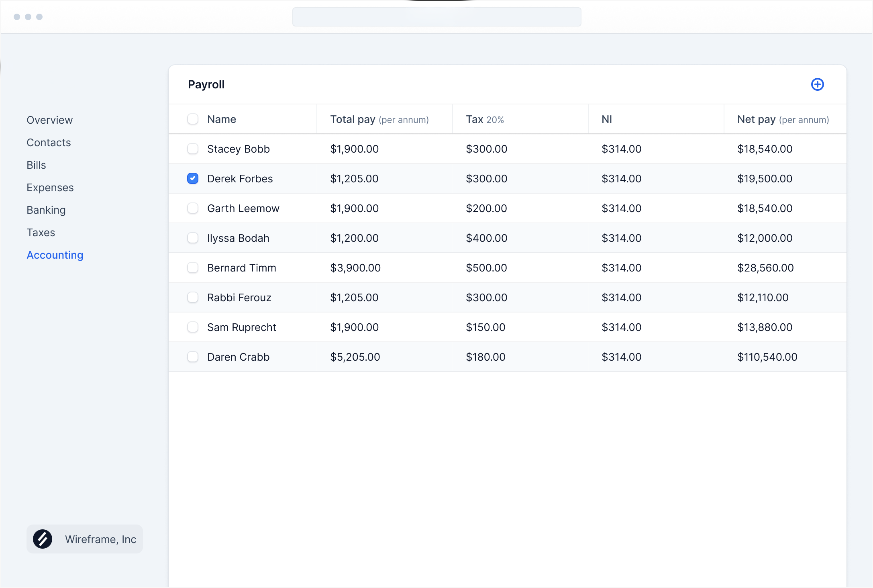Click the Wireframe, Inc company button

[85, 539]
